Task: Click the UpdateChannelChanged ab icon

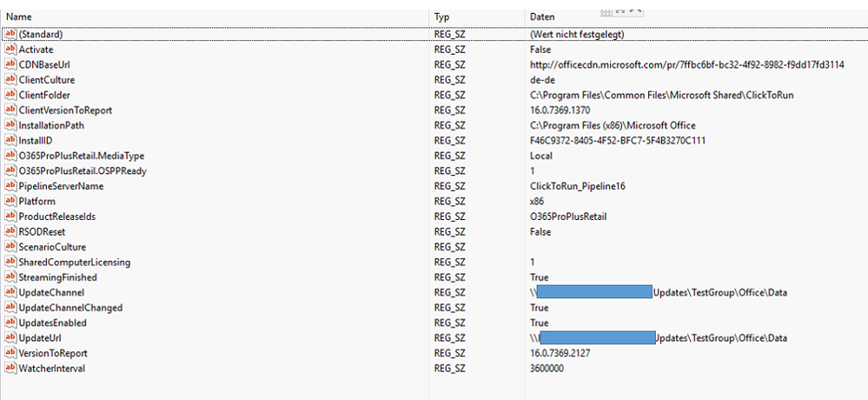Action: click(x=10, y=308)
